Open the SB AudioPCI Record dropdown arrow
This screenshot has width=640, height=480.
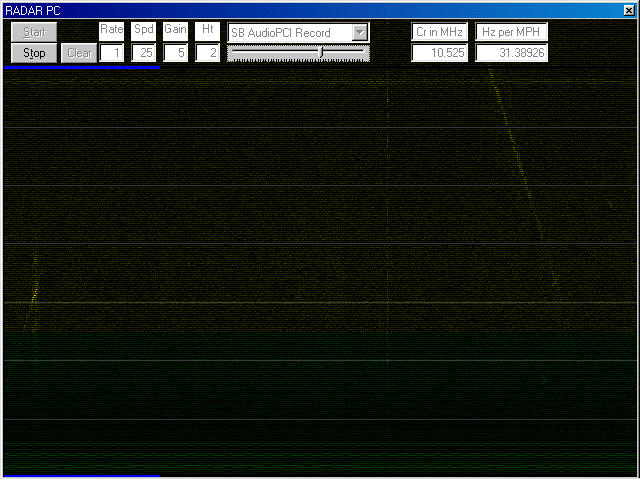pyautogui.click(x=360, y=32)
